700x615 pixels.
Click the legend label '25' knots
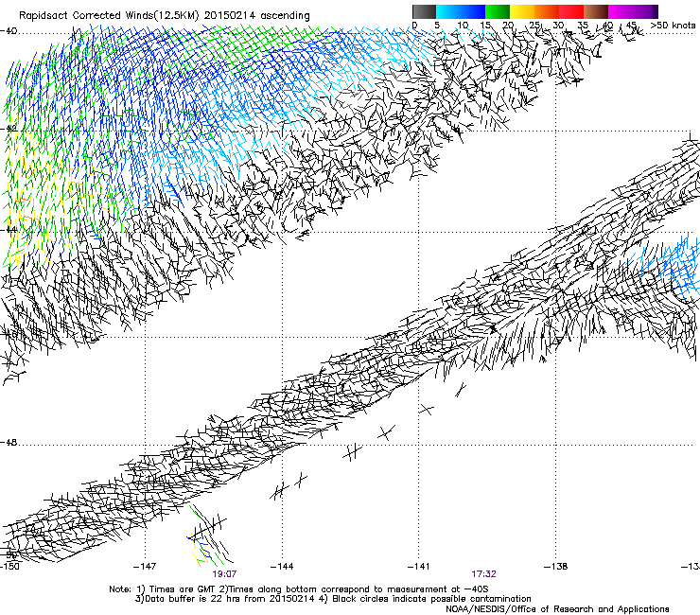[x=534, y=25]
